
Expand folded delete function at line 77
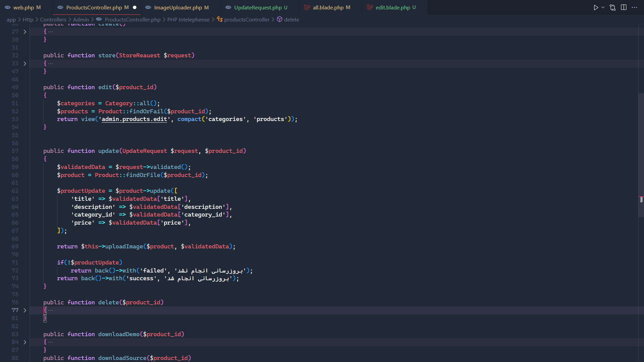pos(25,310)
